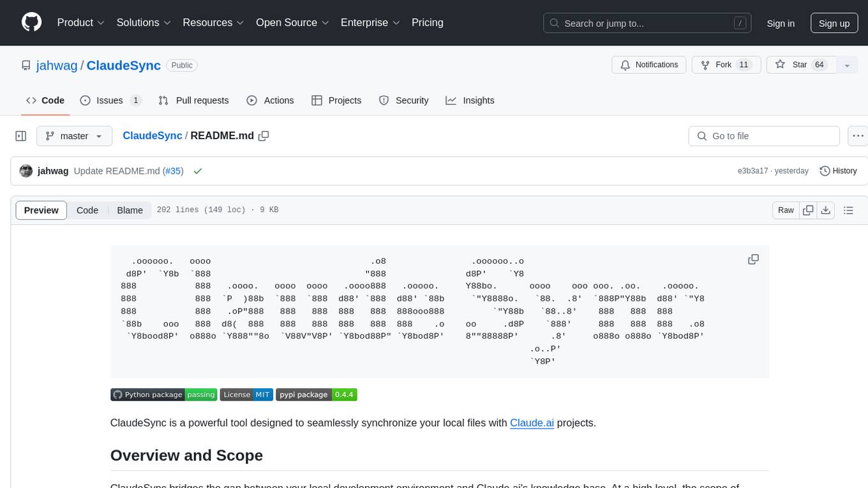Focus the Search or jump to field
This screenshot has height=488, width=868.
647,23
